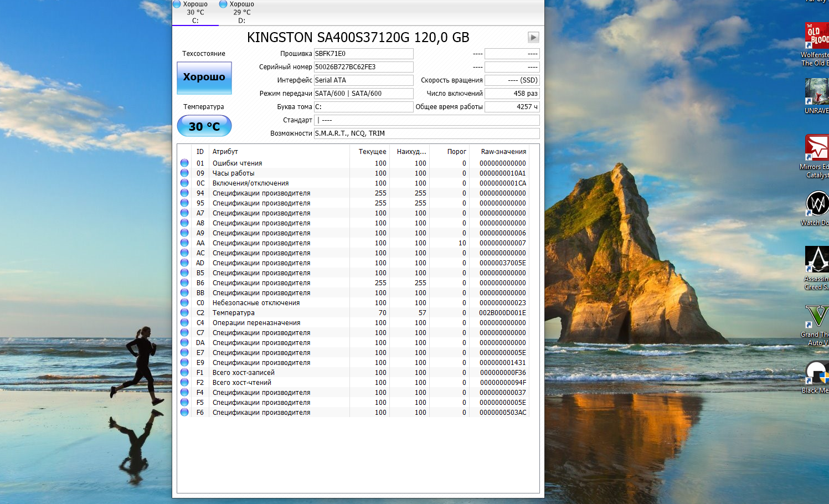Click the 458 раз power-on count field
Image resolution: width=829 pixels, height=504 pixels.
pos(512,94)
